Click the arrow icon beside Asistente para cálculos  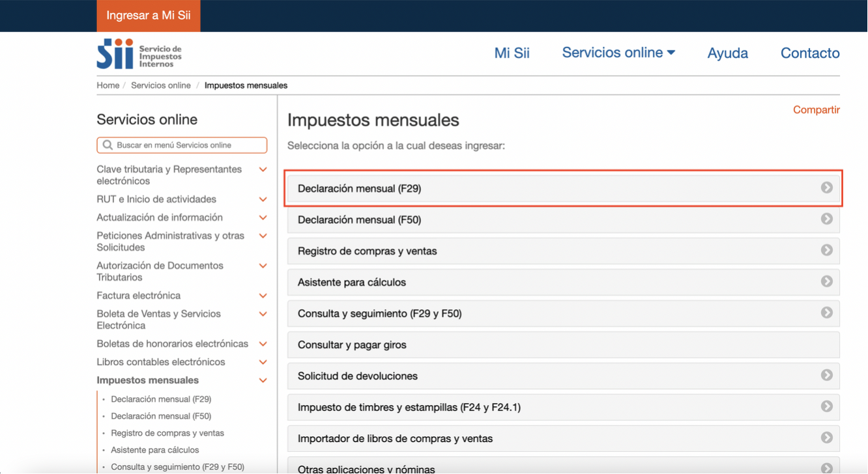pyautogui.click(x=827, y=282)
